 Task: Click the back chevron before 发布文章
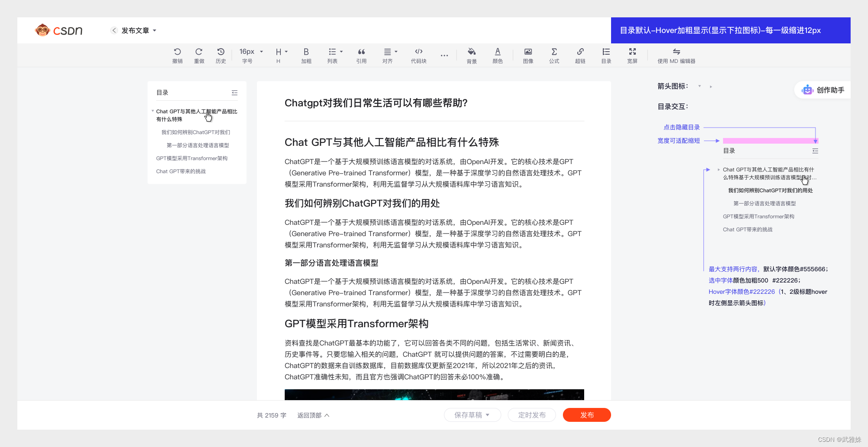[114, 30]
